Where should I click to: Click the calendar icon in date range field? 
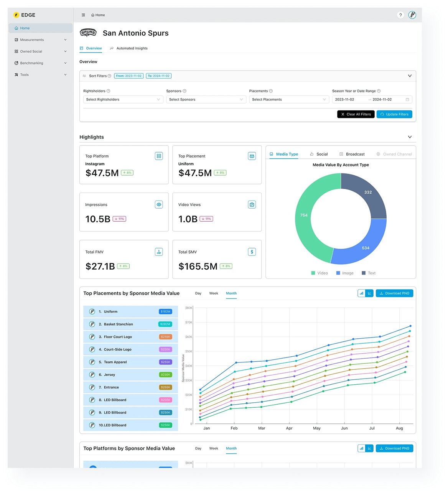(x=407, y=100)
